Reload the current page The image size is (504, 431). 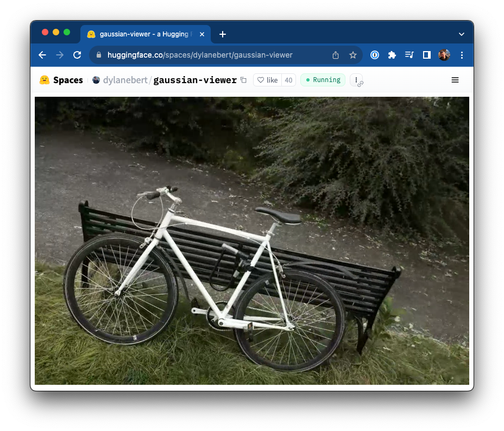pos(77,55)
